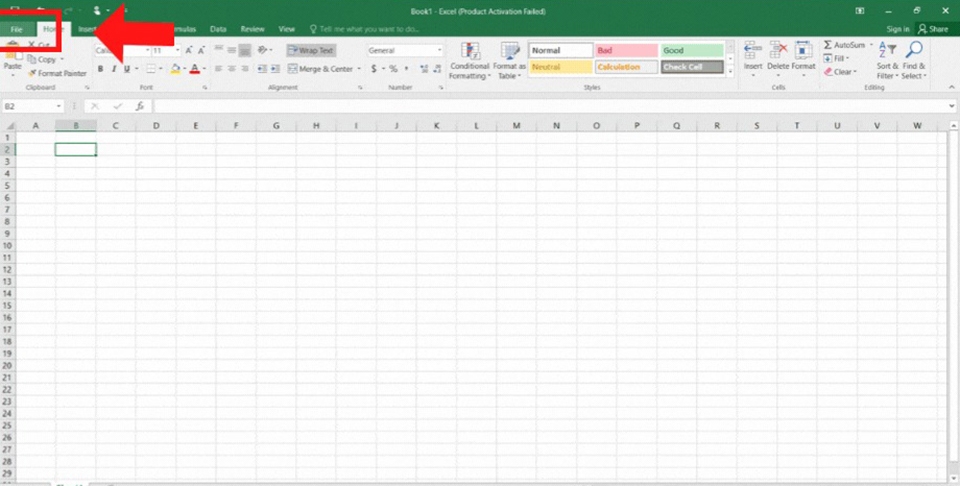Apply the Neutral cell style
The width and height of the screenshot is (960, 486).
[x=561, y=67]
